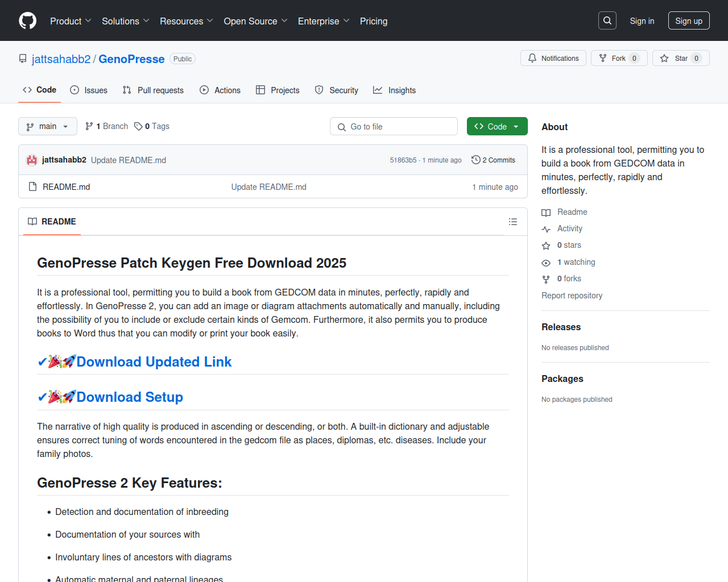Click the book icon in README tab
Viewport: 728px width, 582px height.
32,222
